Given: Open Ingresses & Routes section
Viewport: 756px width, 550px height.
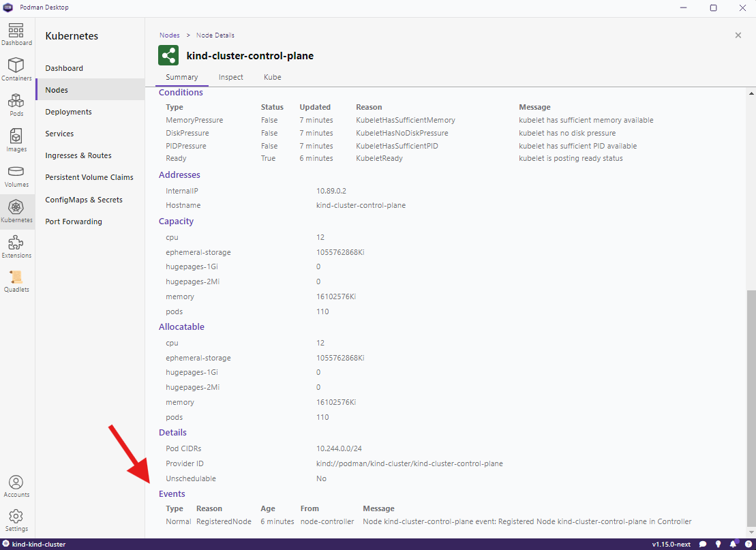Looking at the screenshot, I should tap(78, 155).
